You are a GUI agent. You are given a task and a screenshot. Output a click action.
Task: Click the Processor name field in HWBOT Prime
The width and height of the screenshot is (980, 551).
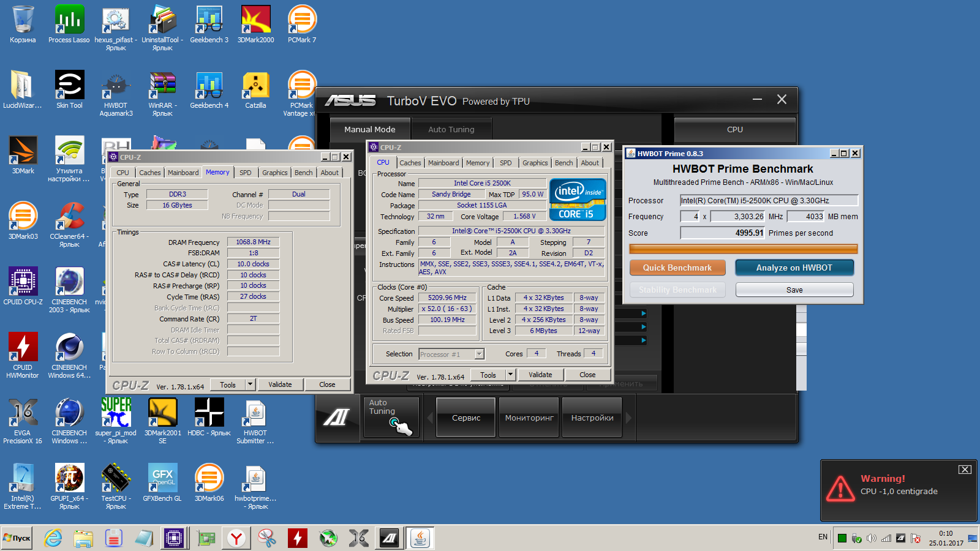click(769, 200)
